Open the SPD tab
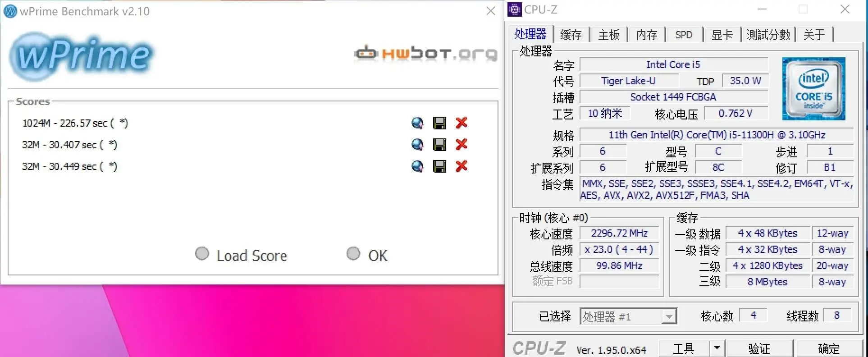This screenshot has height=357, width=868. [x=684, y=35]
